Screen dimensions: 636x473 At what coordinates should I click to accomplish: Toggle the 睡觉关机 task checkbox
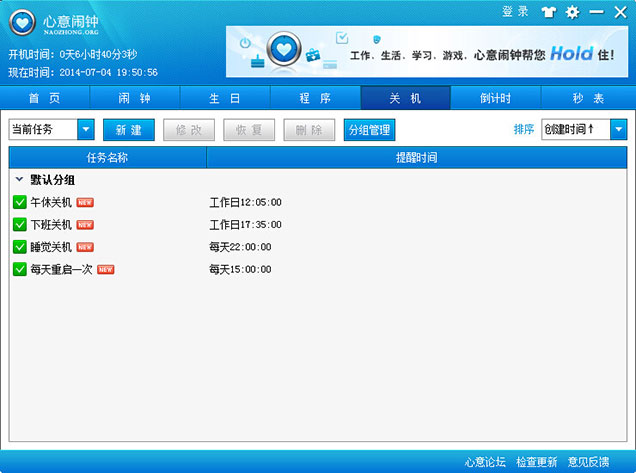pos(19,247)
